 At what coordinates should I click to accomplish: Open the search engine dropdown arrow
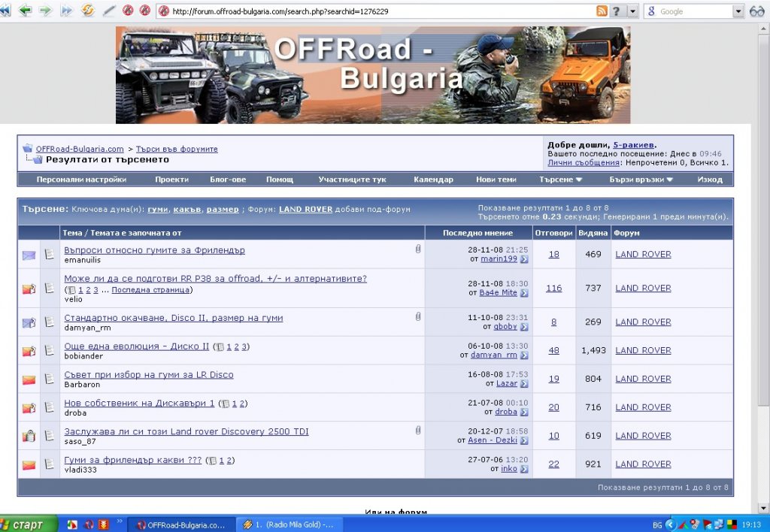point(737,11)
